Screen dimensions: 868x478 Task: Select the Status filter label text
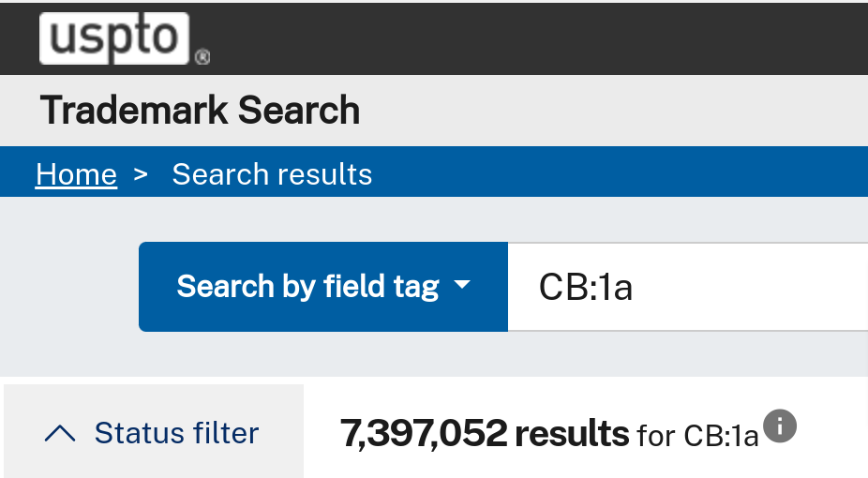176,433
